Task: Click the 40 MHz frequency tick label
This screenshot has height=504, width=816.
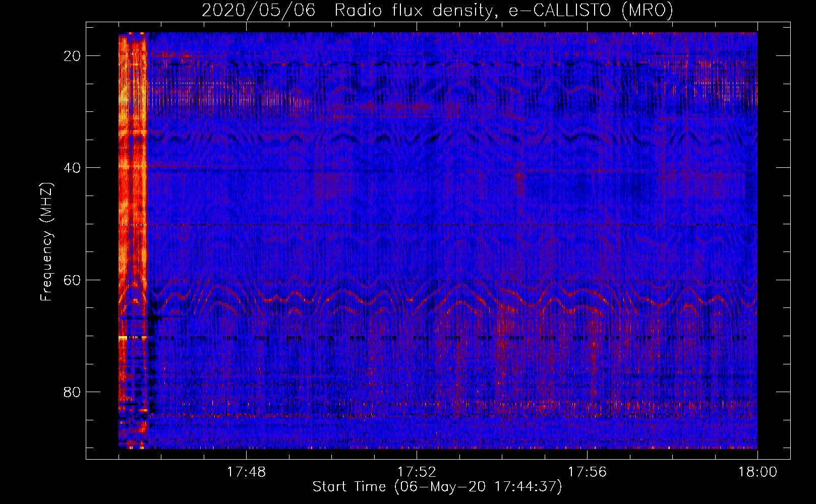Action: (72, 168)
